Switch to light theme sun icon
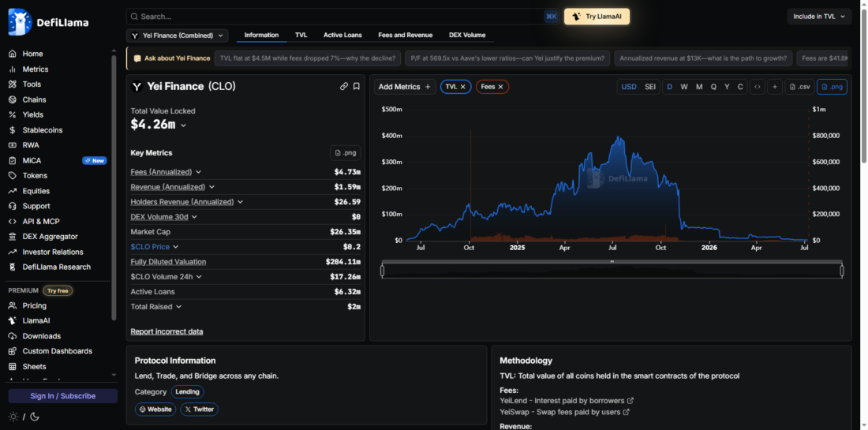 coord(13,417)
